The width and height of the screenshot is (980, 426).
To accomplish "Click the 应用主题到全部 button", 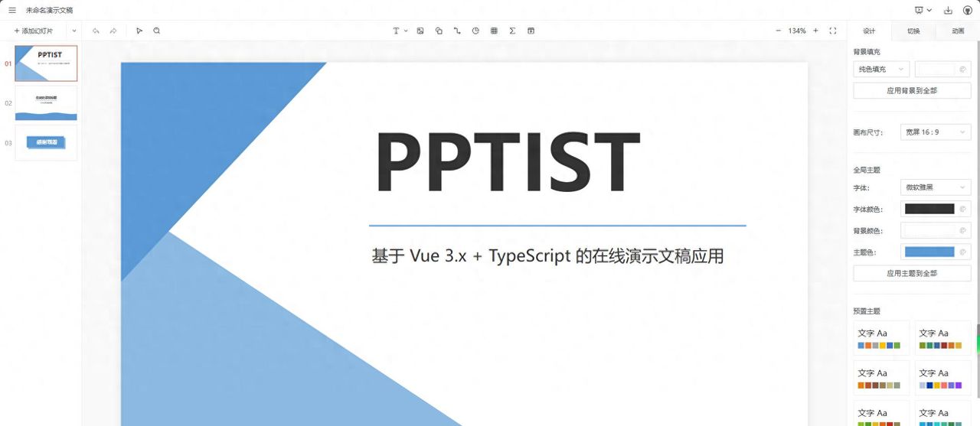I will pyautogui.click(x=912, y=273).
